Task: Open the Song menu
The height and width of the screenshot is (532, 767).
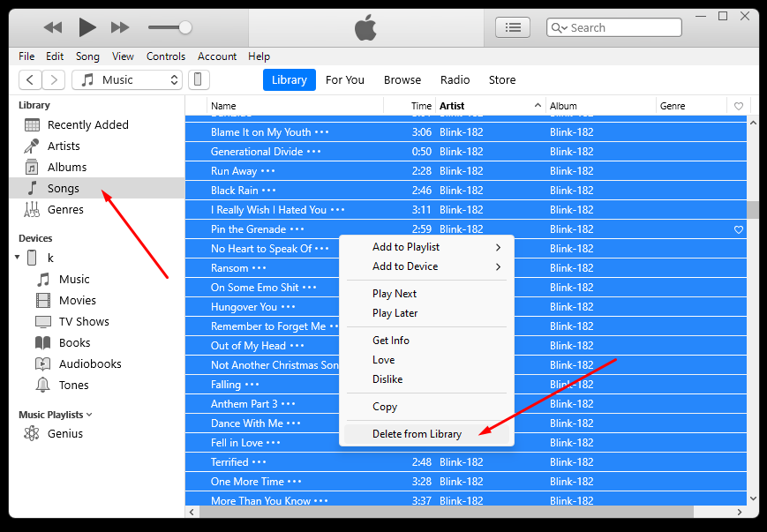Action: click(87, 56)
